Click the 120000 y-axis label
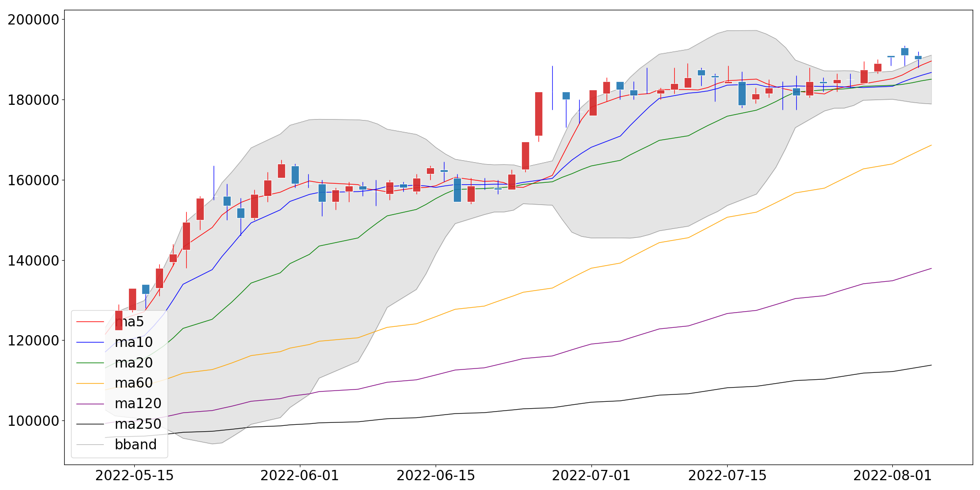Screen dimensions: 980x490 [x=33, y=341]
